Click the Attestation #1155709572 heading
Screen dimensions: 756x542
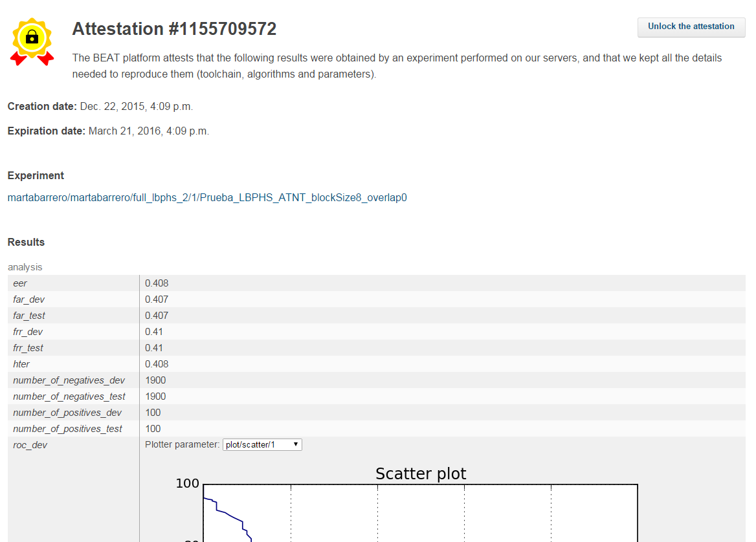coord(175,28)
